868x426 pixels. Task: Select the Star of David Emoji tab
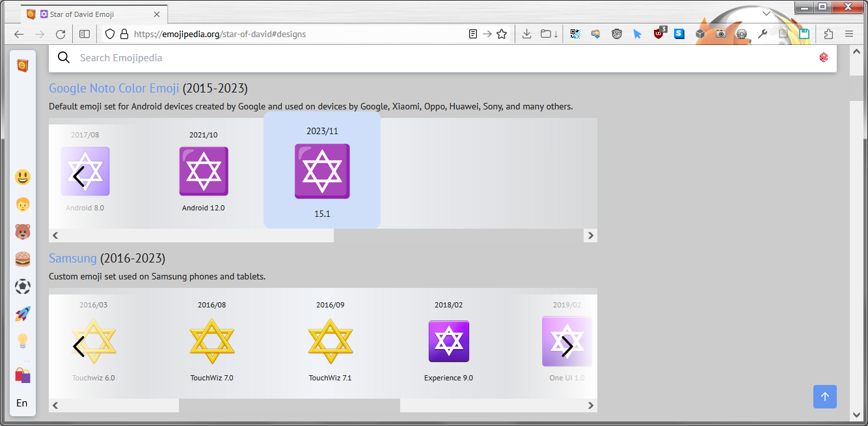(94, 14)
